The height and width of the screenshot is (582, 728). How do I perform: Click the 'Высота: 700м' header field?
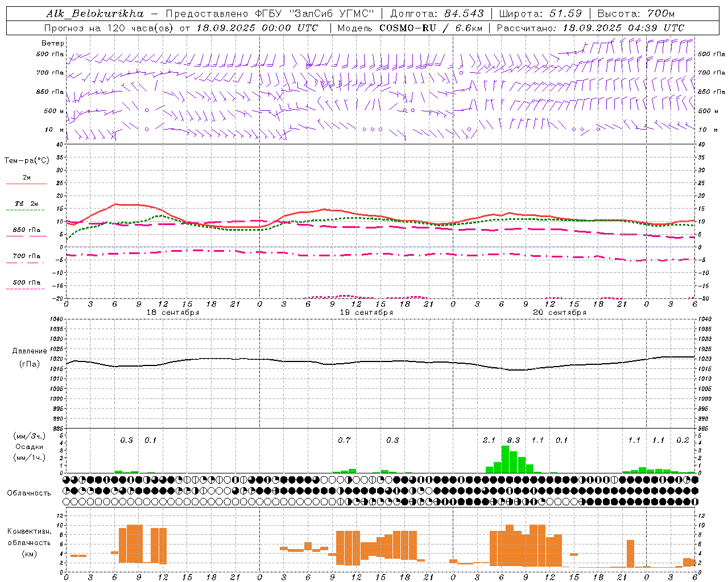point(636,14)
